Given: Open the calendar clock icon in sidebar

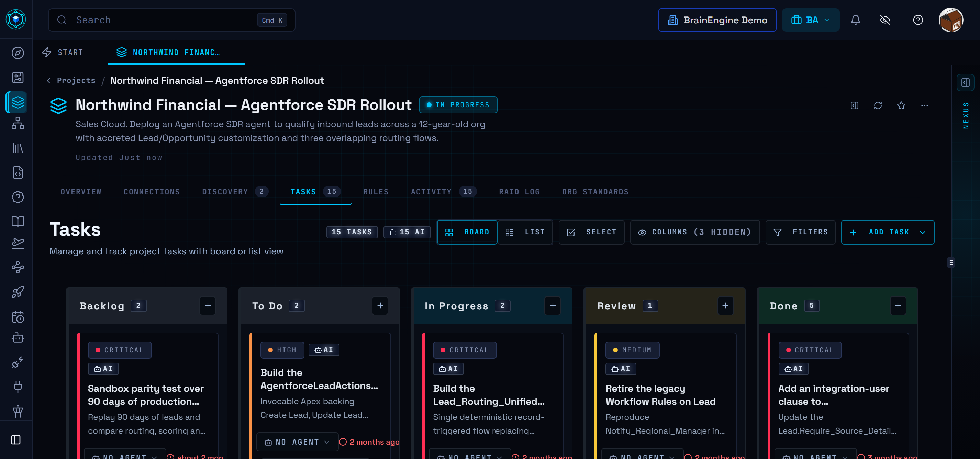Looking at the screenshot, I should coord(18,317).
